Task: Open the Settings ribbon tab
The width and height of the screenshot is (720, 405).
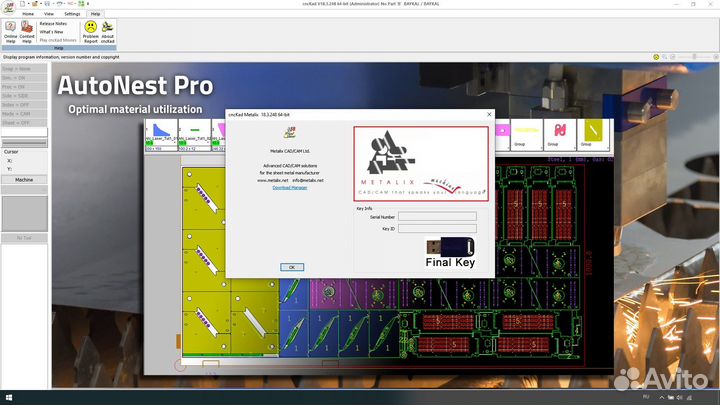Action: pyautogui.click(x=73, y=14)
